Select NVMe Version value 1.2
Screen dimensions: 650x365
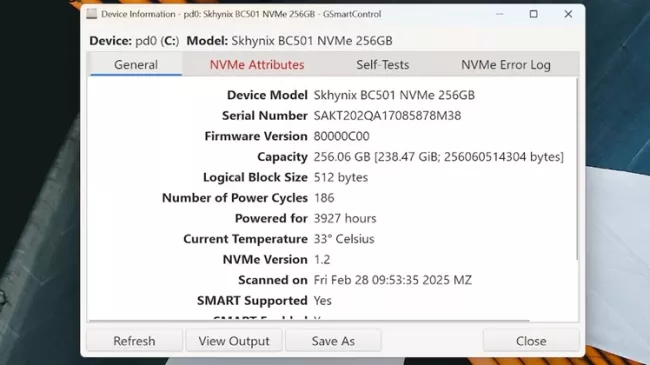coord(322,260)
